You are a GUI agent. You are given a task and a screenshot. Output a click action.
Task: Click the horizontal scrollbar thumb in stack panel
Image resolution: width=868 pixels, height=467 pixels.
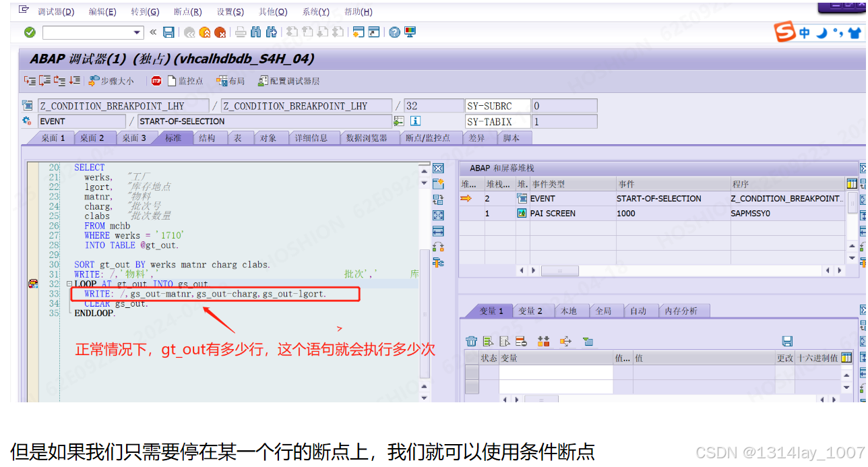(x=559, y=271)
